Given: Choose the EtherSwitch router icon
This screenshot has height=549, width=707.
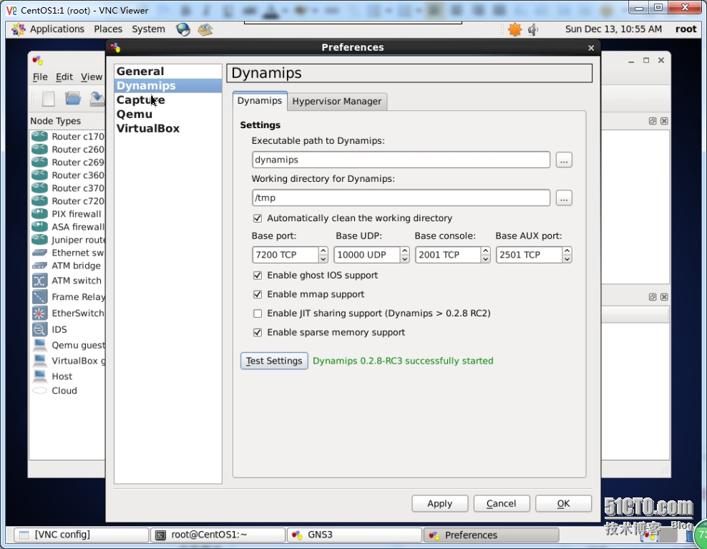Looking at the screenshot, I should coord(40,313).
